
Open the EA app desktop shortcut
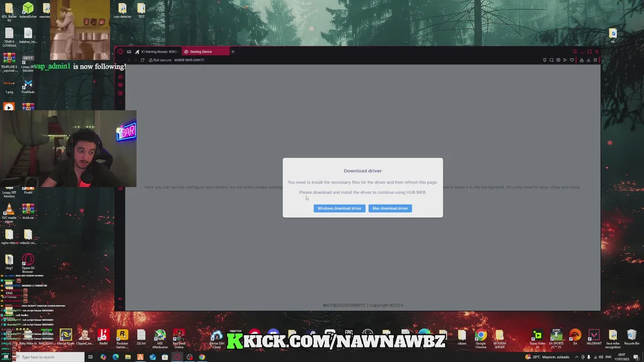[575, 338]
